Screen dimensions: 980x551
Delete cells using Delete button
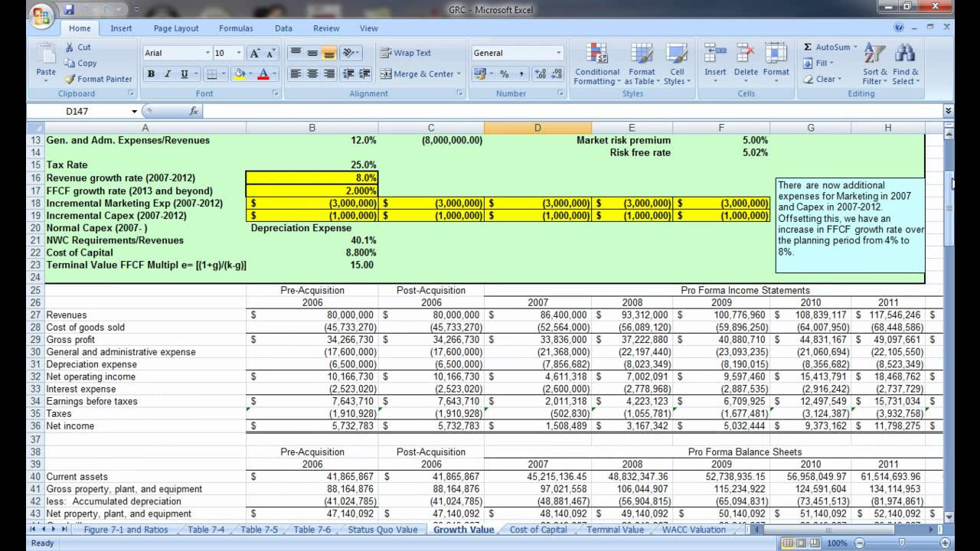(x=746, y=61)
